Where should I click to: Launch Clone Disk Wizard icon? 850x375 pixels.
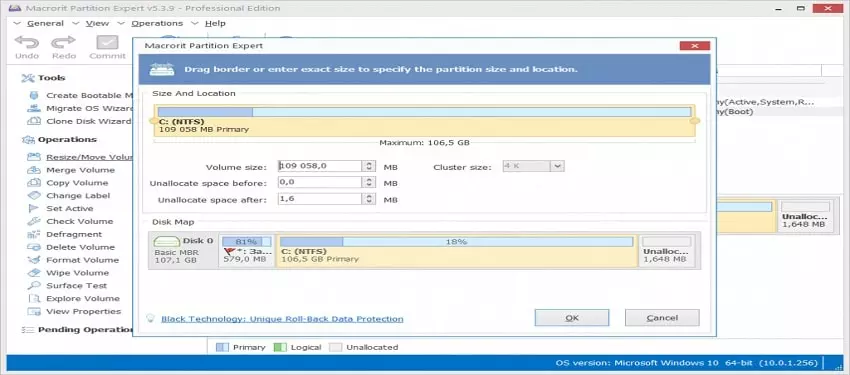click(x=35, y=121)
